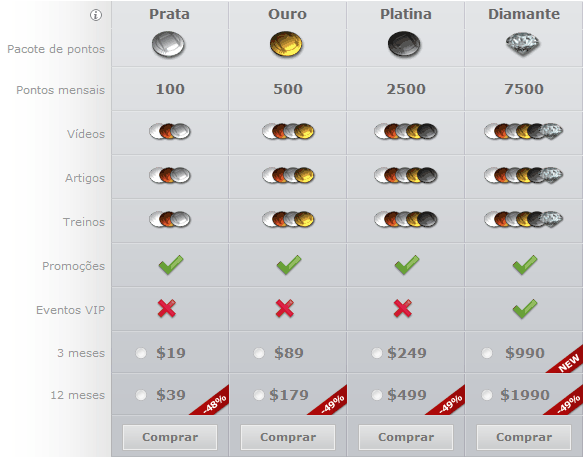Screen dimensions: 585x459
Task: Click the Promoções checkmark under Platina
Action: tap(407, 265)
